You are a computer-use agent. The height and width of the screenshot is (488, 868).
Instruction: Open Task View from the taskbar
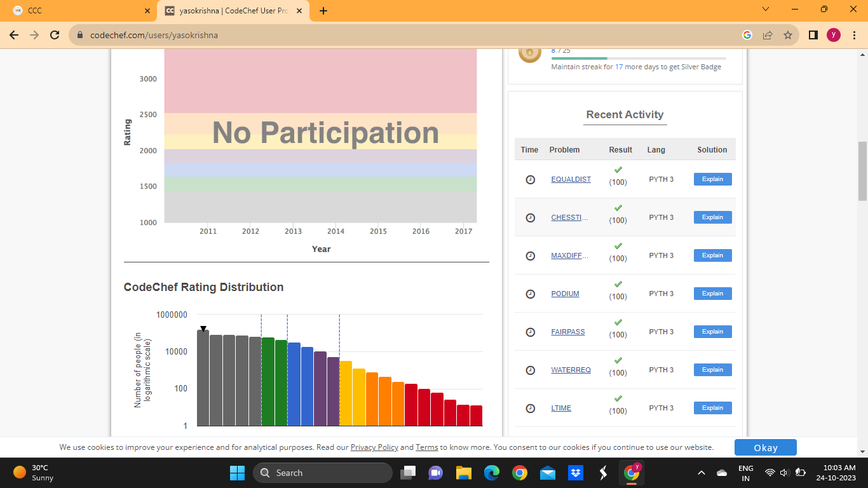(x=407, y=473)
